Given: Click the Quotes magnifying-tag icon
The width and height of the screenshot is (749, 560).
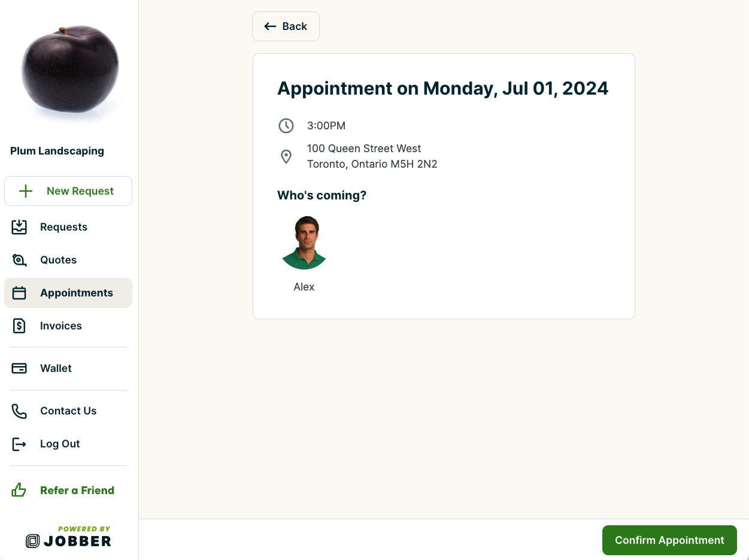Looking at the screenshot, I should point(19,260).
